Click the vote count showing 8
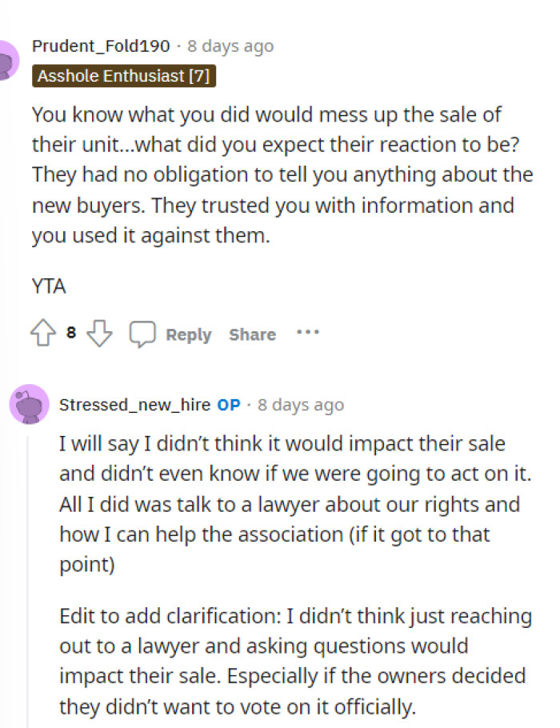The width and height of the screenshot is (560, 728). [x=70, y=334]
